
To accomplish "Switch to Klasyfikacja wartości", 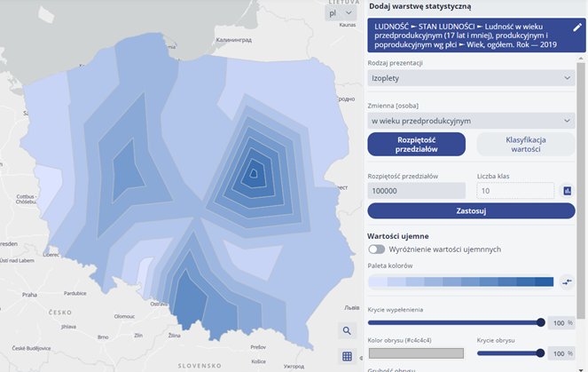I will pyautogui.click(x=525, y=144).
